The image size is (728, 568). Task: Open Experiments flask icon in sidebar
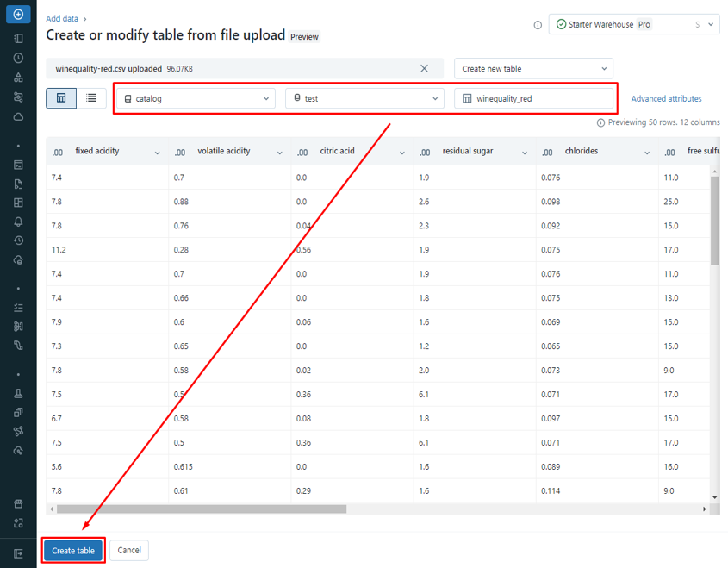tap(18, 393)
